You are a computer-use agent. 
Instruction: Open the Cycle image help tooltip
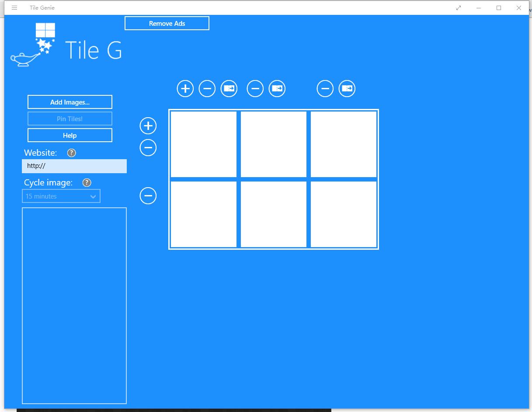[87, 182]
